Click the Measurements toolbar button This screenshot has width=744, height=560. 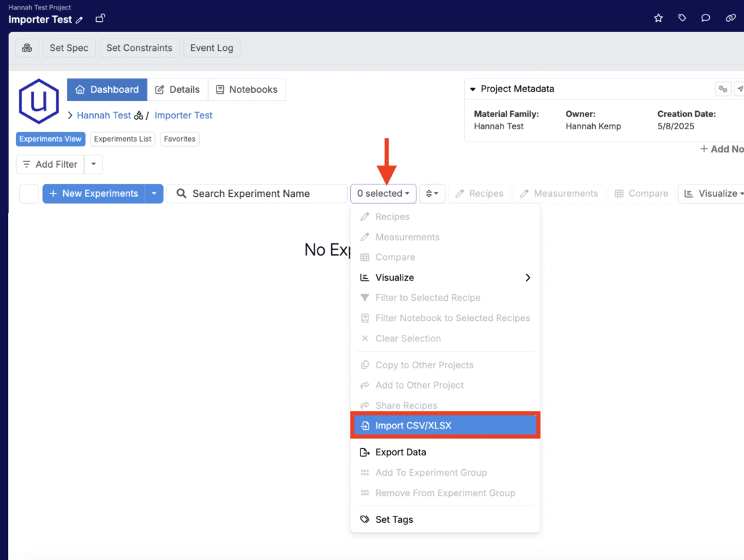tap(559, 193)
